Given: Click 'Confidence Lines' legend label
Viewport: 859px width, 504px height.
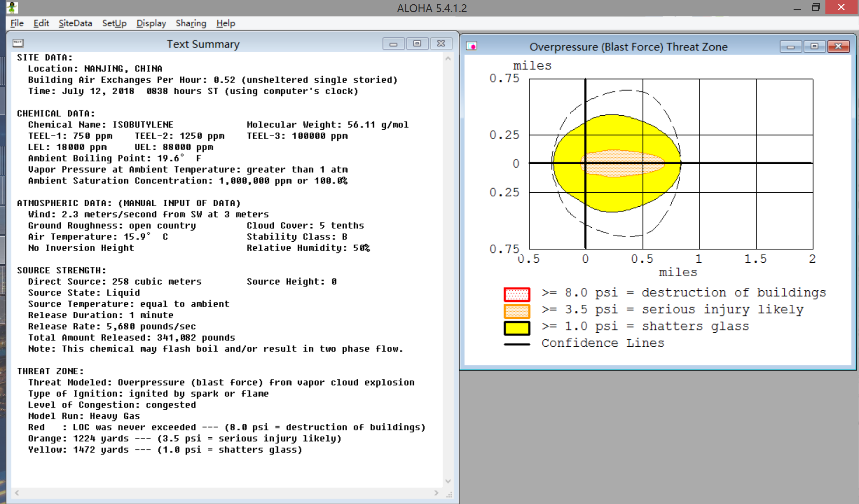Looking at the screenshot, I should [603, 343].
